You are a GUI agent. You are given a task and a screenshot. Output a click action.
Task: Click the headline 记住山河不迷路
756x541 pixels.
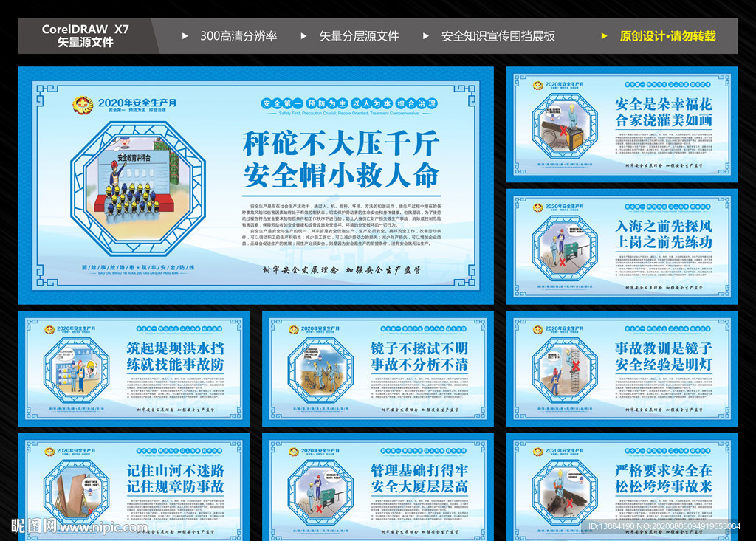click(176, 471)
